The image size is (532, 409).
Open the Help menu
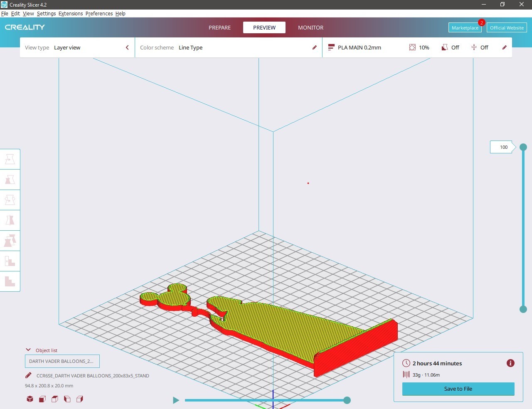[x=120, y=13]
